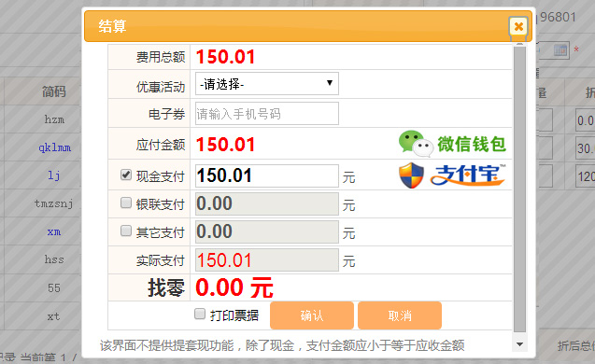Click 96801 text behind the dialog
The image size is (595, 364).
[x=558, y=17]
